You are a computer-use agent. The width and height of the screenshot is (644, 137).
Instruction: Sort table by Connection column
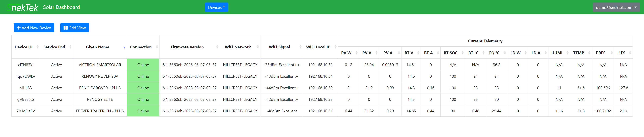143,47
